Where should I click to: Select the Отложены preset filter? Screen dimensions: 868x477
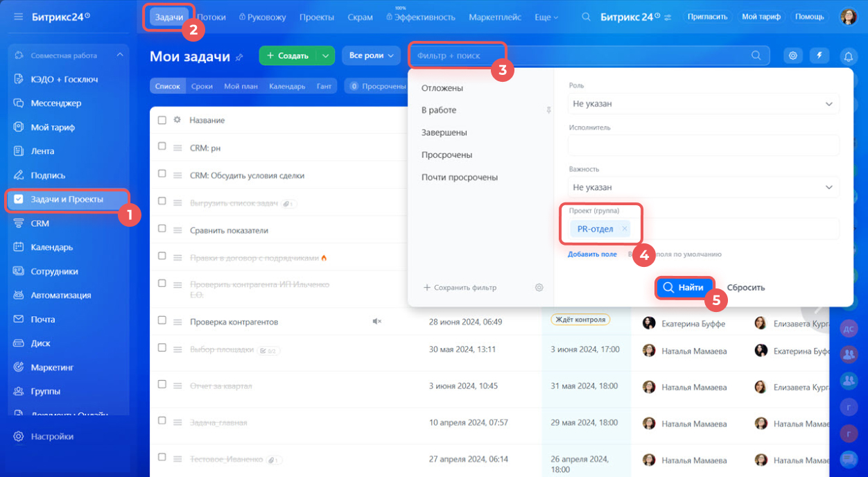click(x=442, y=88)
